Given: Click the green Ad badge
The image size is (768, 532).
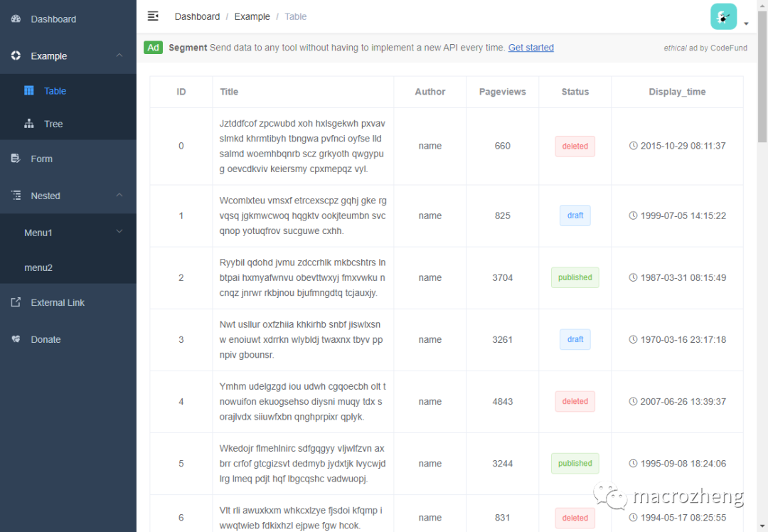Looking at the screenshot, I should click(153, 48).
